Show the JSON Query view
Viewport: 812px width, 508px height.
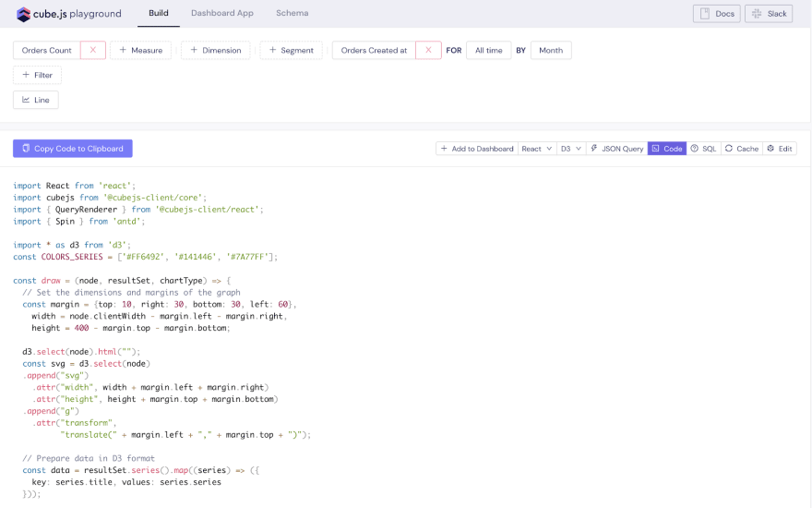pyautogui.click(x=616, y=149)
